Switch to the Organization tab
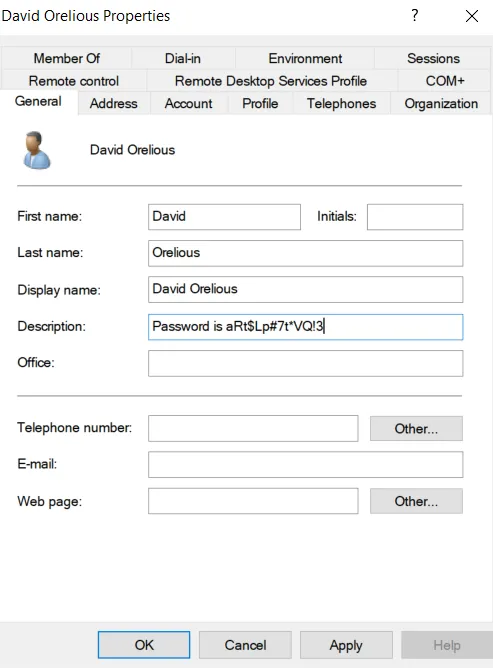 (441, 104)
